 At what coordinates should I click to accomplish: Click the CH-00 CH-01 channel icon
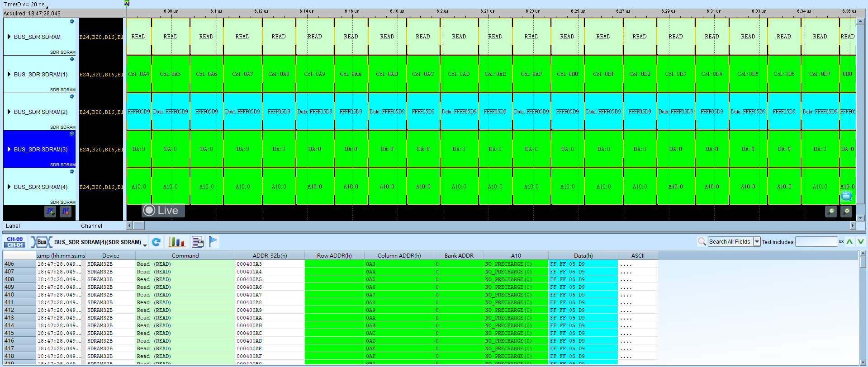15,242
